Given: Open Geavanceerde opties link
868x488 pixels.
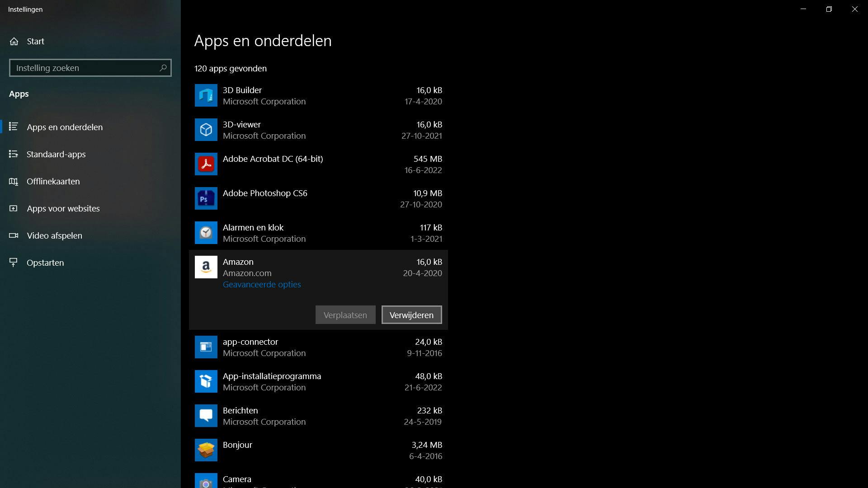Looking at the screenshot, I should [x=262, y=284].
